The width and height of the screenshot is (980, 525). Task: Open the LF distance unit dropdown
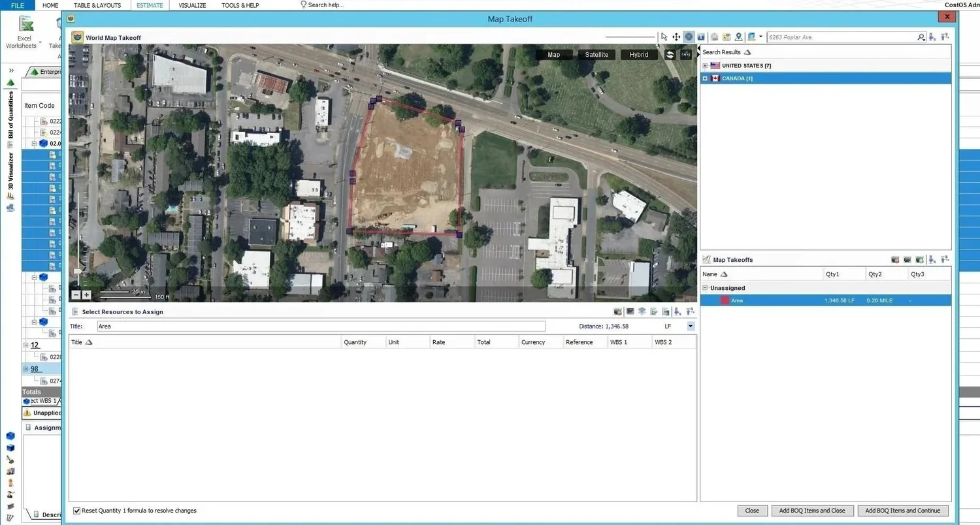click(691, 326)
